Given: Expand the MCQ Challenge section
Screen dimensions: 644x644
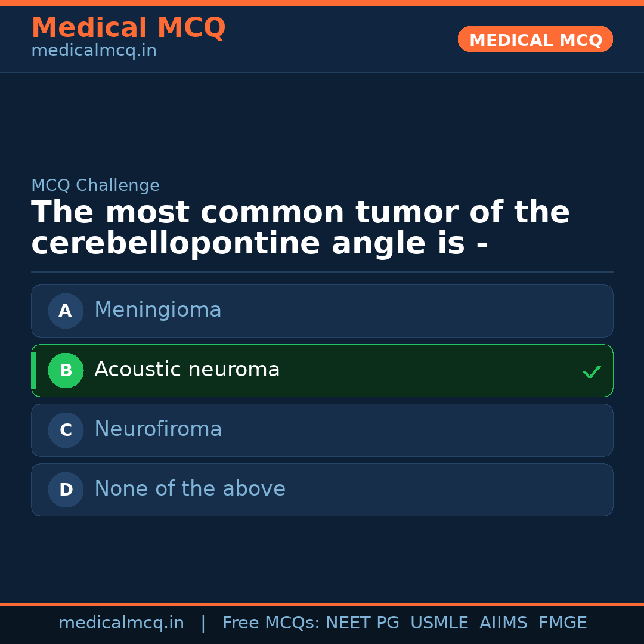Looking at the screenshot, I should pos(95,185).
